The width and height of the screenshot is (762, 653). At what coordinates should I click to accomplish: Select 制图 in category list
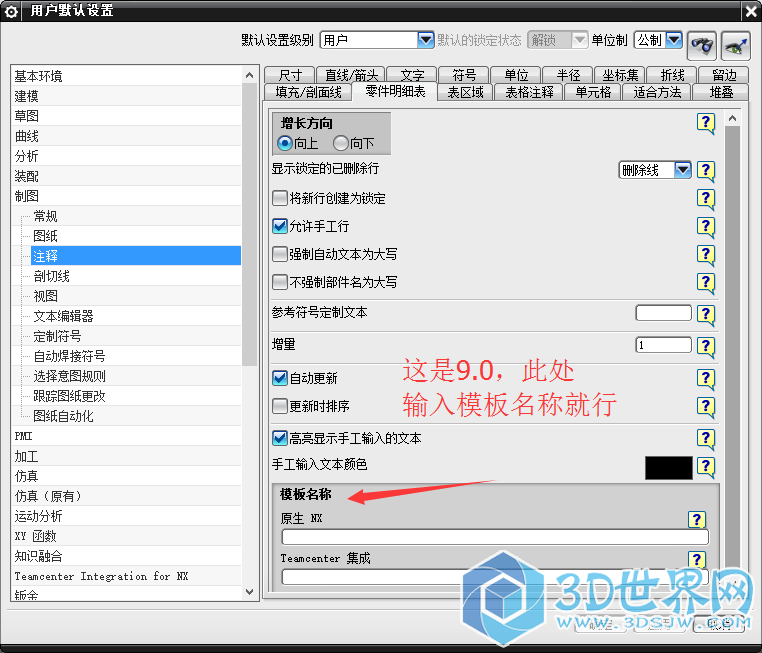(x=126, y=196)
